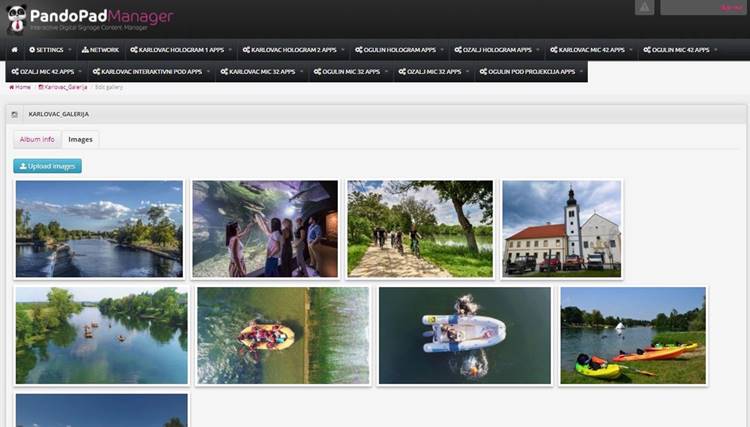Select the Images tab
750x427 pixels.
point(80,140)
